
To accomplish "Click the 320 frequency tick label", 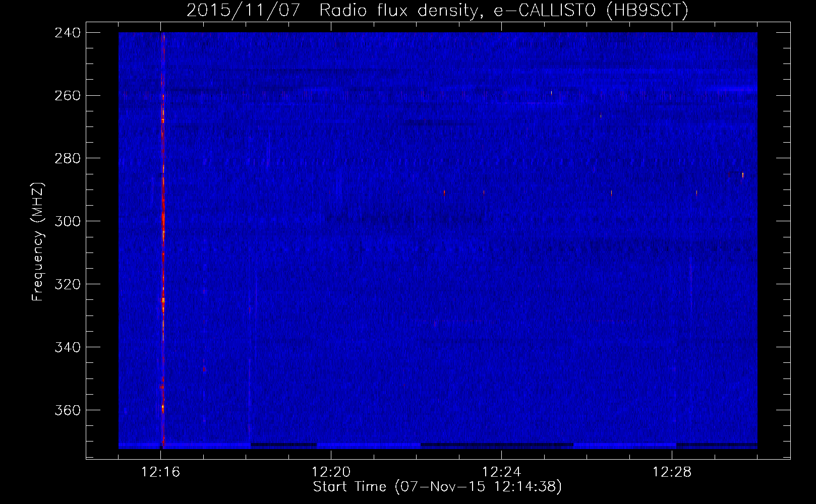I will click(67, 285).
